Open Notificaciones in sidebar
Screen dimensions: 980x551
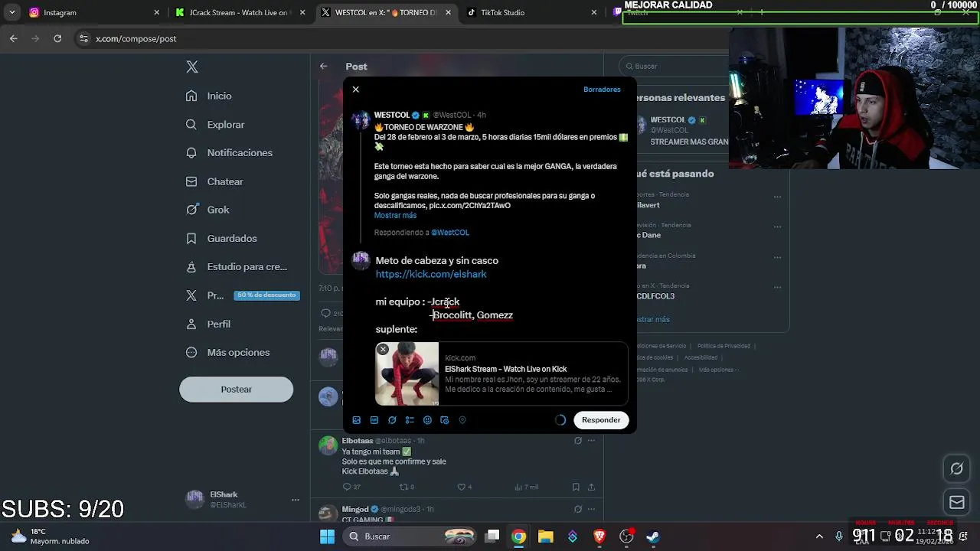point(229,152)
